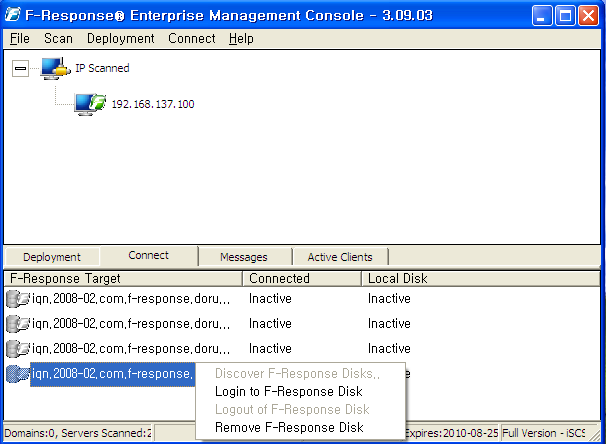Screen dimensions: 606x444
Task: Collapse the IP Scanned tree node
Action: 20,68
